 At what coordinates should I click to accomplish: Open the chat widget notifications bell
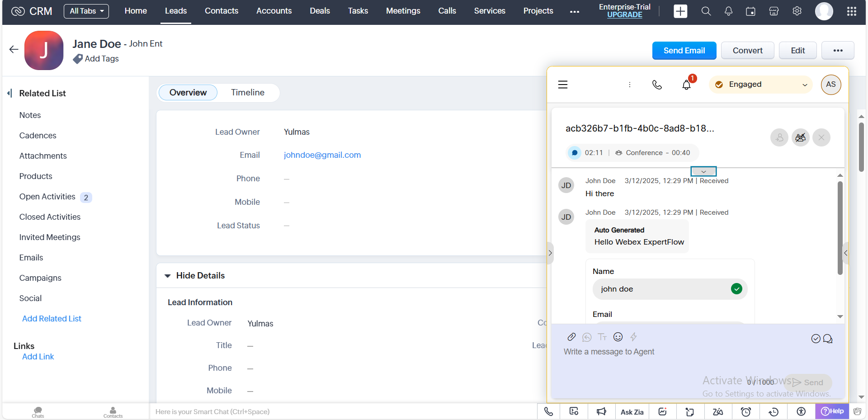(x=686, y=85)
